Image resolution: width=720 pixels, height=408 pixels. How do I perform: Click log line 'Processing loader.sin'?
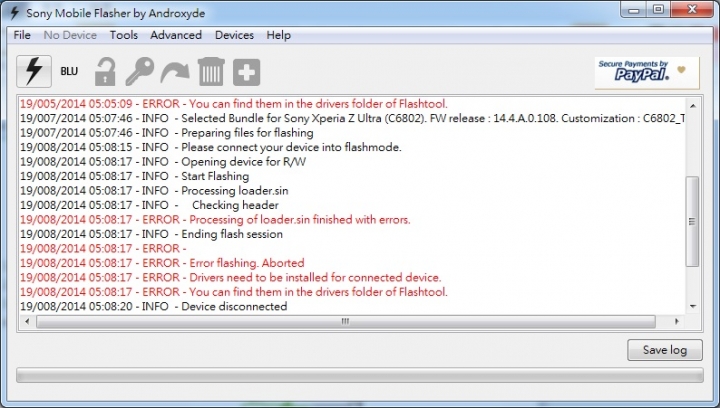[x=154, y=191]
